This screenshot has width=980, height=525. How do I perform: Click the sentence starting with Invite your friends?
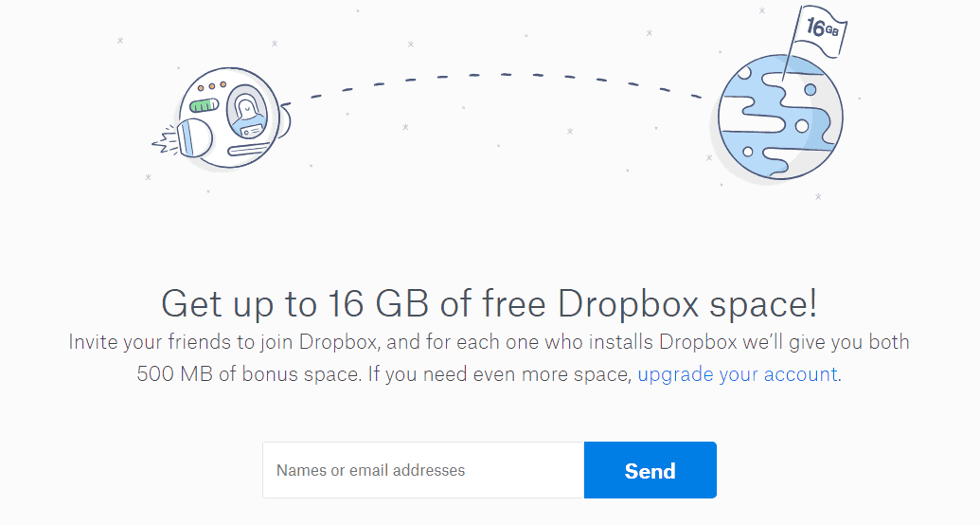pos(489,358)
